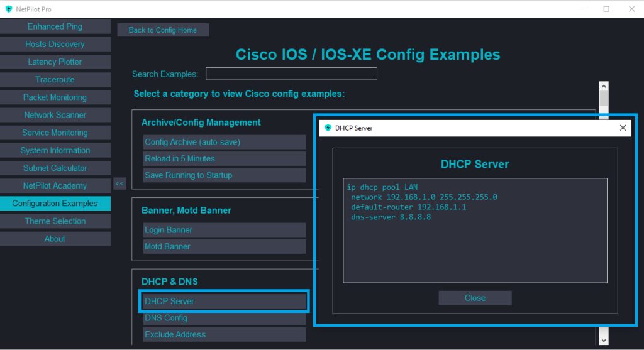
Task: Open Enhanced Ping in sidebar
Action: (x=55, y=26)
